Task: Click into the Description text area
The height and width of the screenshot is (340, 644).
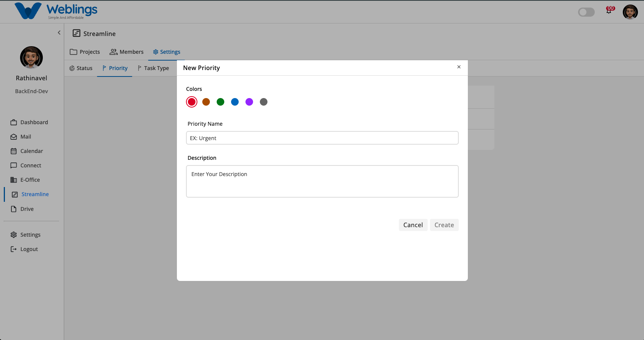Action: (322, 181)
